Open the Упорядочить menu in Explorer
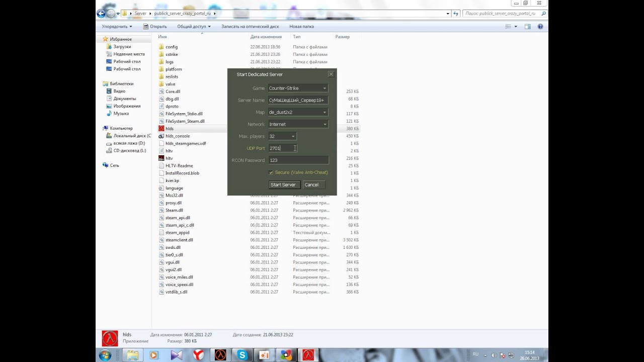Image resolution: width=644 pixels, height=362 pixels. [117, 26]
